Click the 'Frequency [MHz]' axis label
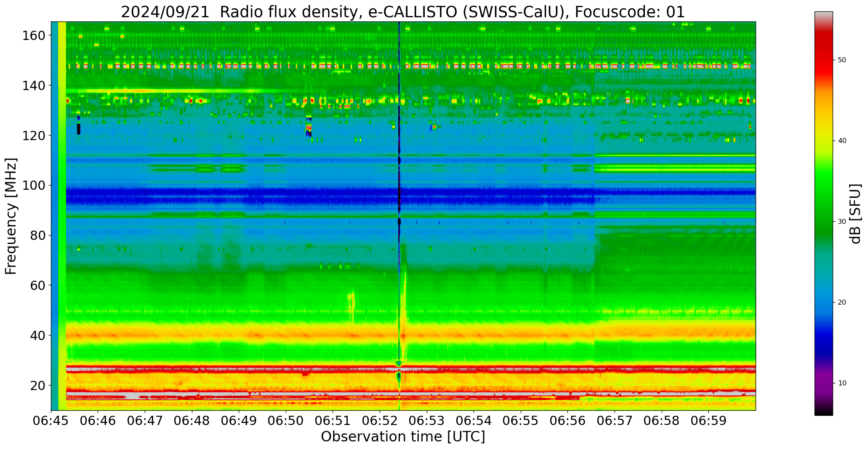This screenshot has width=868, height=449. 11,216
